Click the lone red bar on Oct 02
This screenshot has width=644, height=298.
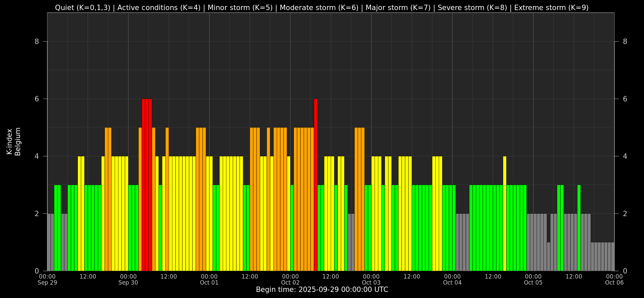point(316,185)
